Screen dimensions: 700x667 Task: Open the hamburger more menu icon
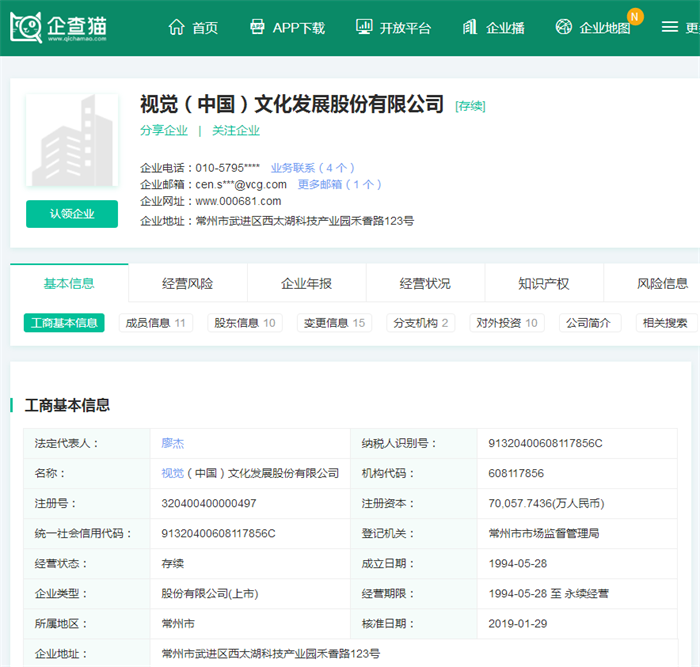click(x=670, y=27)
